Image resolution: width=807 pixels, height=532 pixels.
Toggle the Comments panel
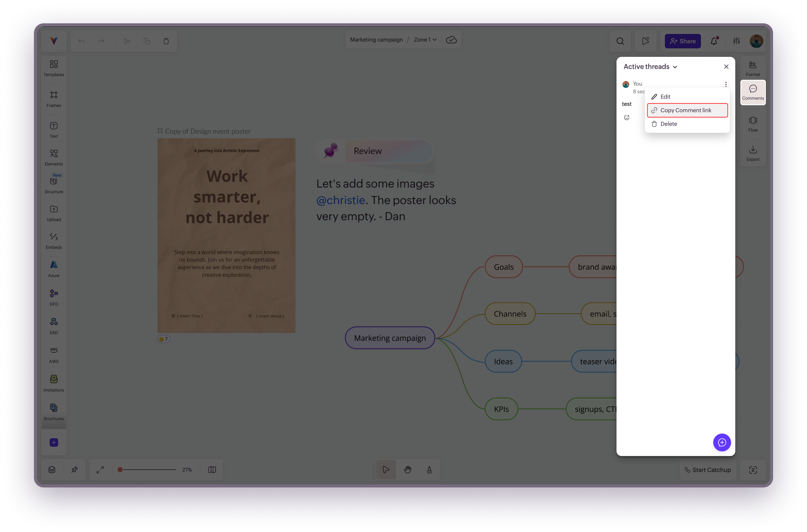click(x=753, y=92)
